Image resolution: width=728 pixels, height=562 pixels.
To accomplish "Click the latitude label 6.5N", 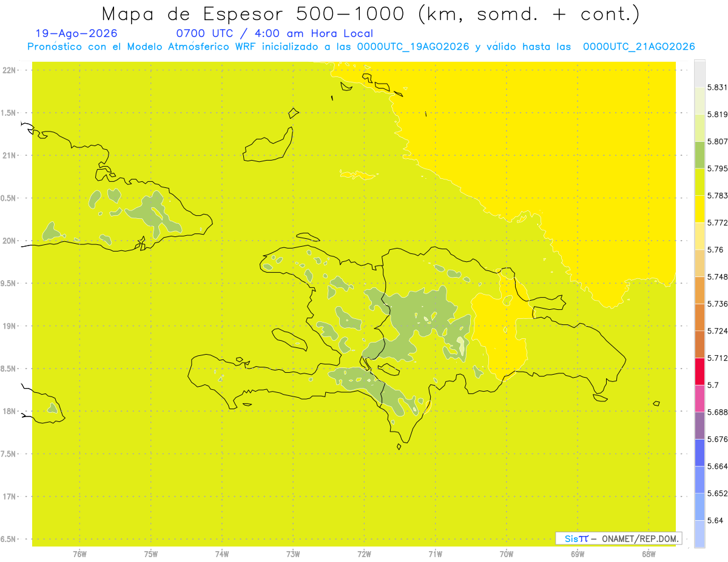I will 8,539.
